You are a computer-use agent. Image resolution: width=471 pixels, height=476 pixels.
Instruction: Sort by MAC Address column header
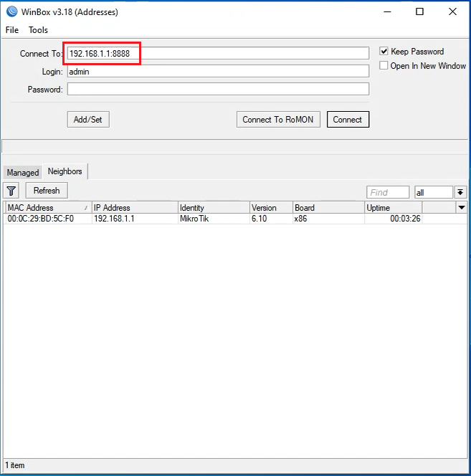click(49, 208)
